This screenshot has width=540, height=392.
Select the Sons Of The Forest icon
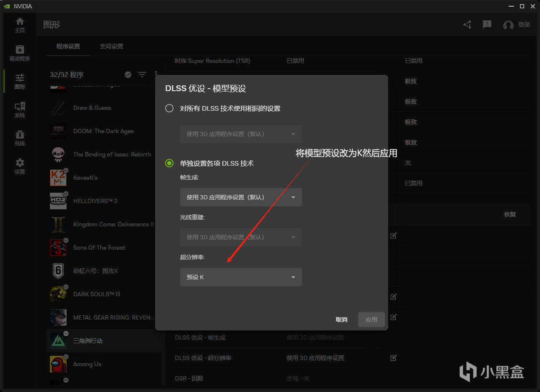pos(58,248)
